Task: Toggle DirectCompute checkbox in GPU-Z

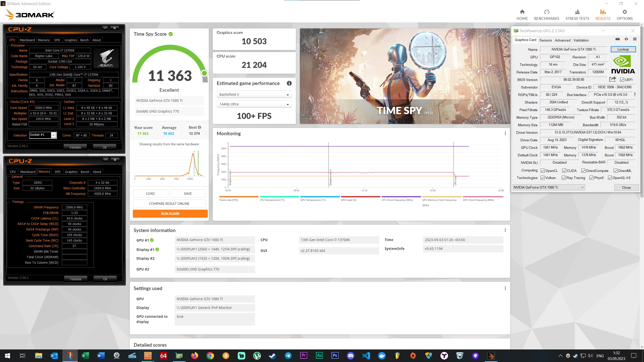Action: tap(583, 171)
